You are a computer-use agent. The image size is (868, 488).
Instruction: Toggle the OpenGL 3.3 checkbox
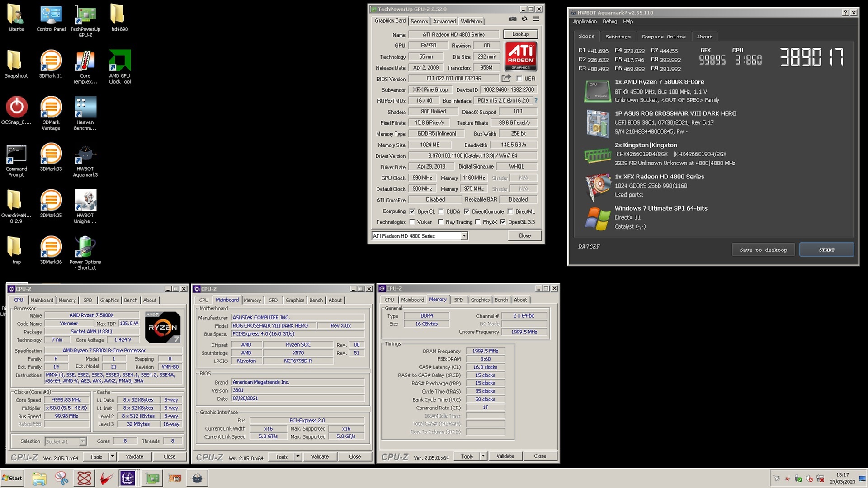pyautogui.click(x=503, y=222)
